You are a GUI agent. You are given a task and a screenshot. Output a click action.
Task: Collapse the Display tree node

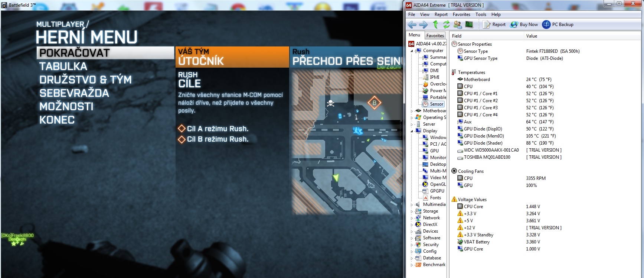tap(412, 131)
